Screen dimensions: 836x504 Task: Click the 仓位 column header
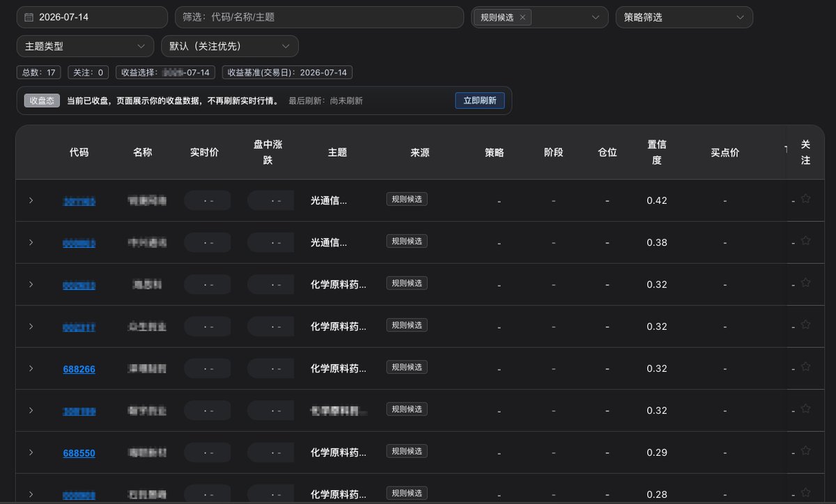tap(607, 152)
